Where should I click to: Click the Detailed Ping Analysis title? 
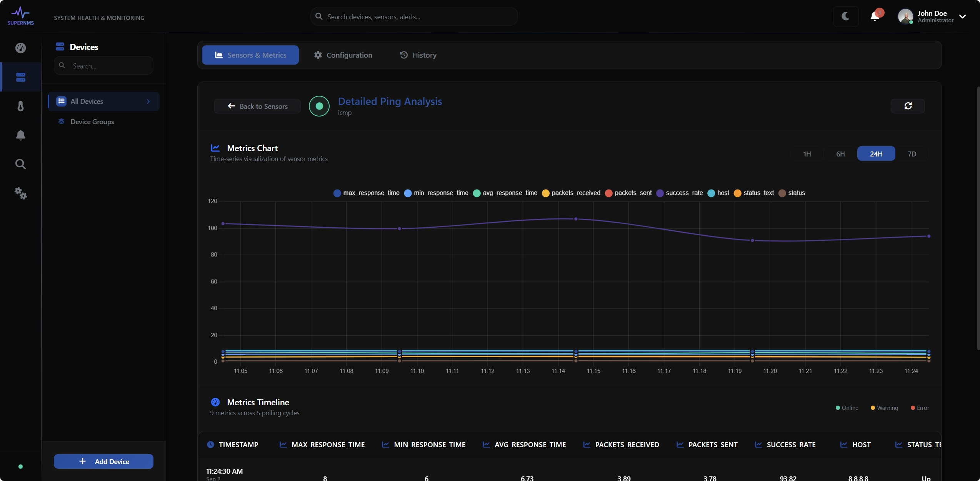(x=390, y=102)
